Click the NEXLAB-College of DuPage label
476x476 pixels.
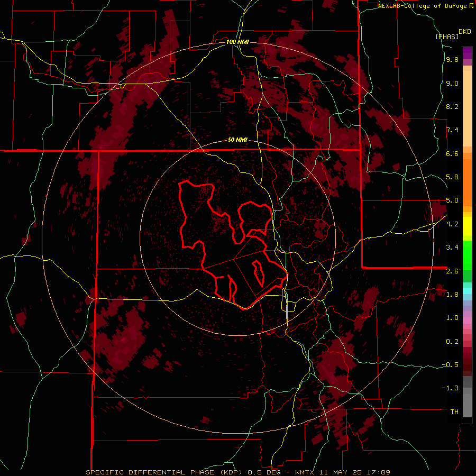coord(423,6)
